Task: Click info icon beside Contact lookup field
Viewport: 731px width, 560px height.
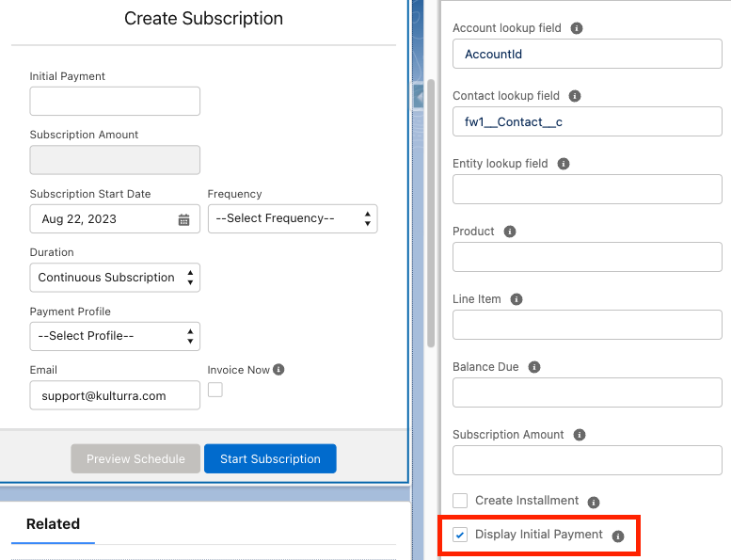Action: pos(575,96)
